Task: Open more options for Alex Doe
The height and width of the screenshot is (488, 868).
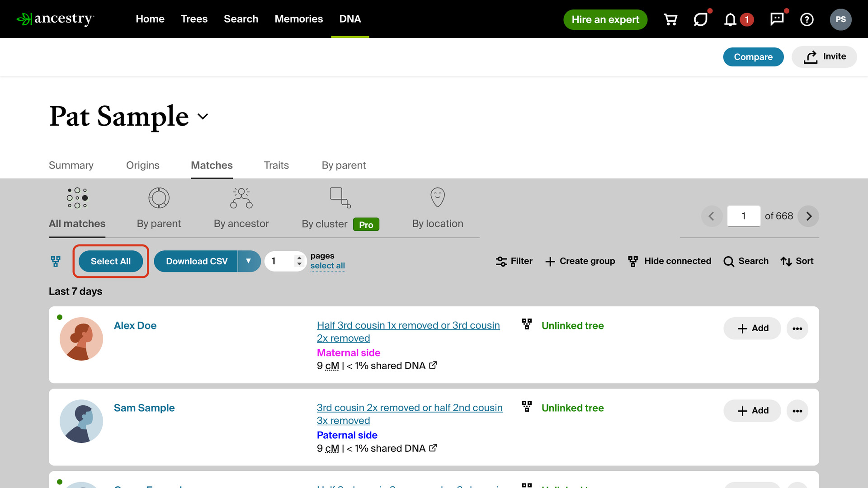Action: [x=797, y=328]
